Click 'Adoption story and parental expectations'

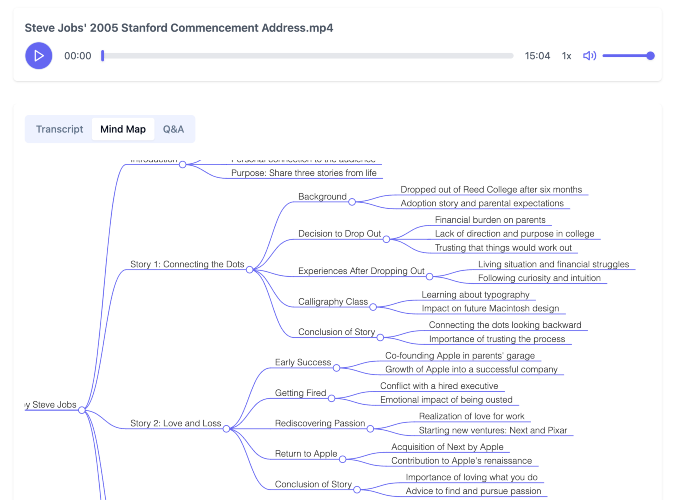[482, 203]
